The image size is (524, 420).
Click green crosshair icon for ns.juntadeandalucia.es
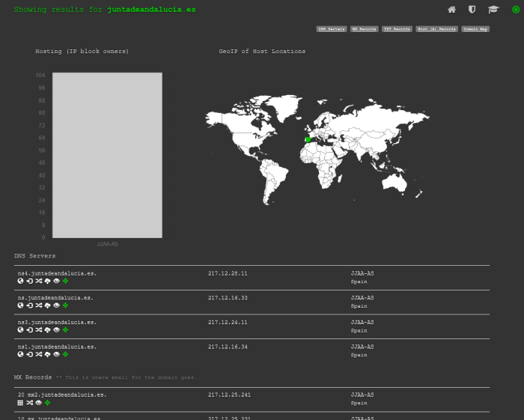tap(66, 305)
